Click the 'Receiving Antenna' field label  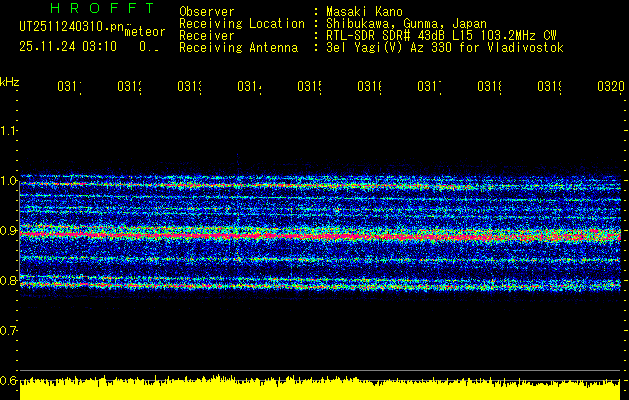[239, 48]
